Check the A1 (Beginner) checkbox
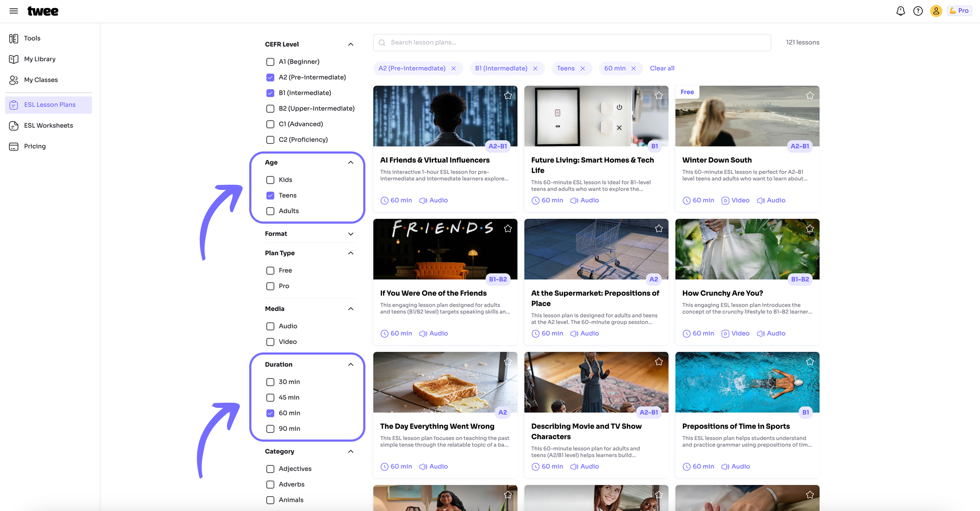The image size is (980, 511). 270,62
